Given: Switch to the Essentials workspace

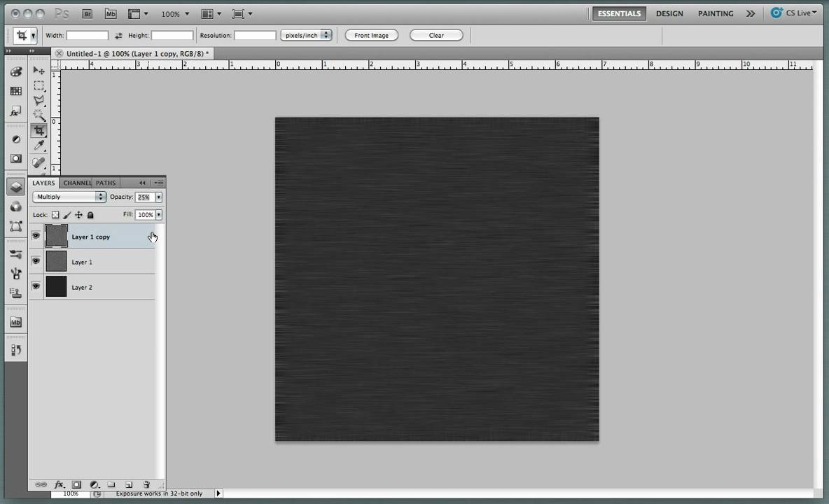Looking at the screenshot, I should pyautogui.click(x=619, y=14).
